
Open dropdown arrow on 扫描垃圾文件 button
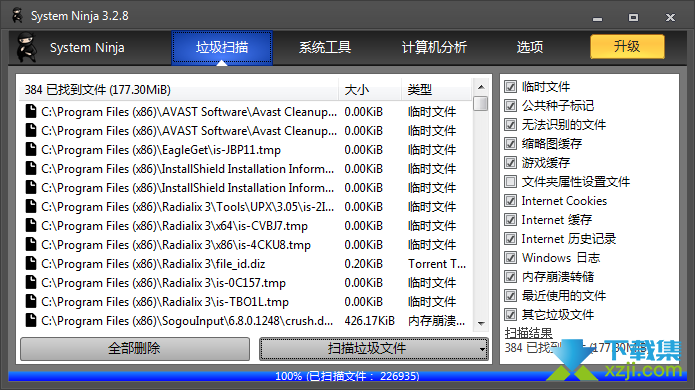click(x=482, y=349)
